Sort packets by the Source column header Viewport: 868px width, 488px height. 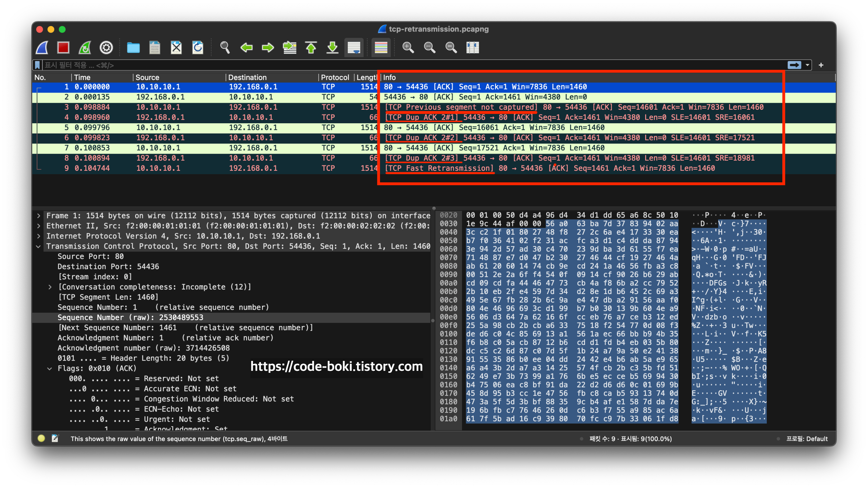click(147, 78)
